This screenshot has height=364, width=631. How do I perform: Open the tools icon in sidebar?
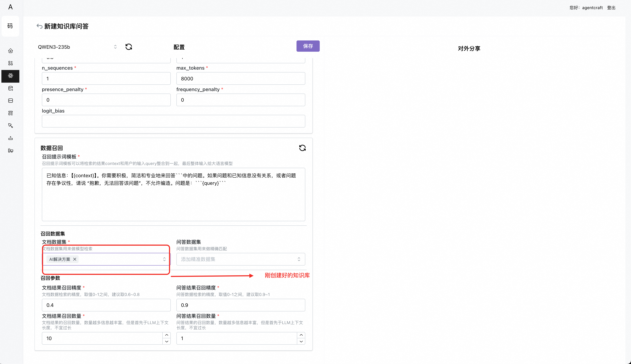(11, 126)
